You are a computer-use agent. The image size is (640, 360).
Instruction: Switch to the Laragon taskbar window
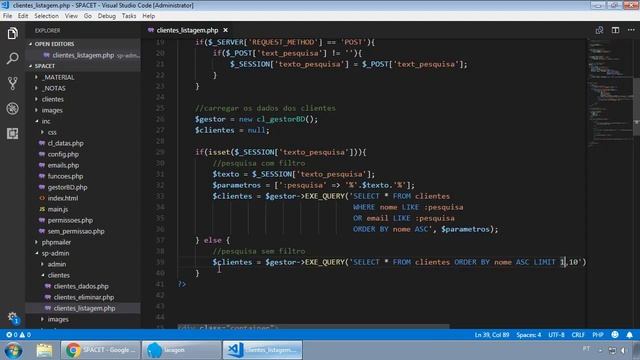pyautogui.click(x=182, y=350)
